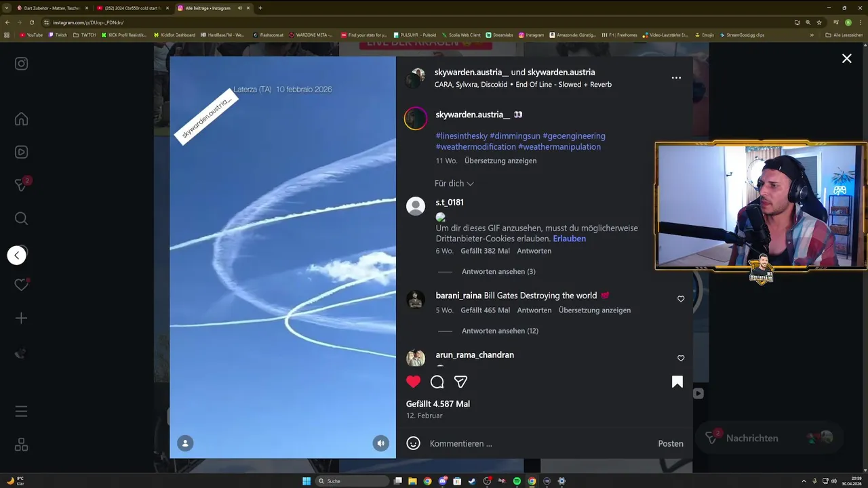Image resolution: width=868 pixels, height=488 pixels.
Task: Open KickBot Dashboard bookmark
Action: tap(175, 35)
